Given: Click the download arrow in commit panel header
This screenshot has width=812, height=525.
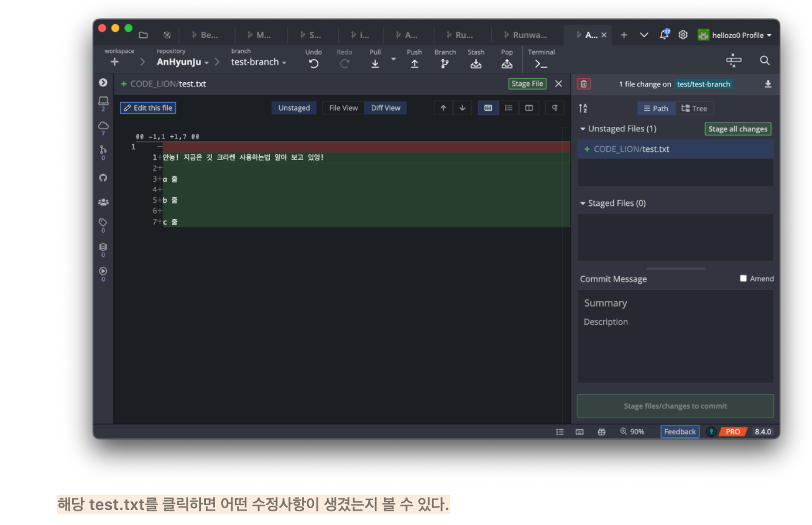Looking at the screenshot, I should tap(768, 84).
